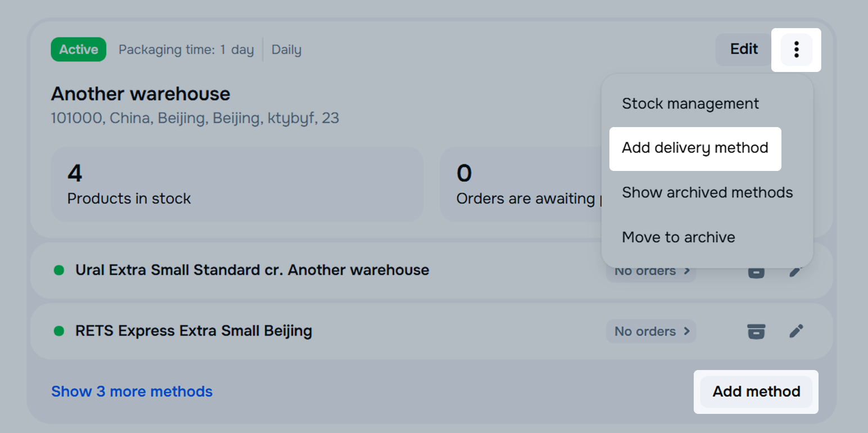Open the three-dot more options menu
This screenshot has height=433, width=868.
click(796, 49)
